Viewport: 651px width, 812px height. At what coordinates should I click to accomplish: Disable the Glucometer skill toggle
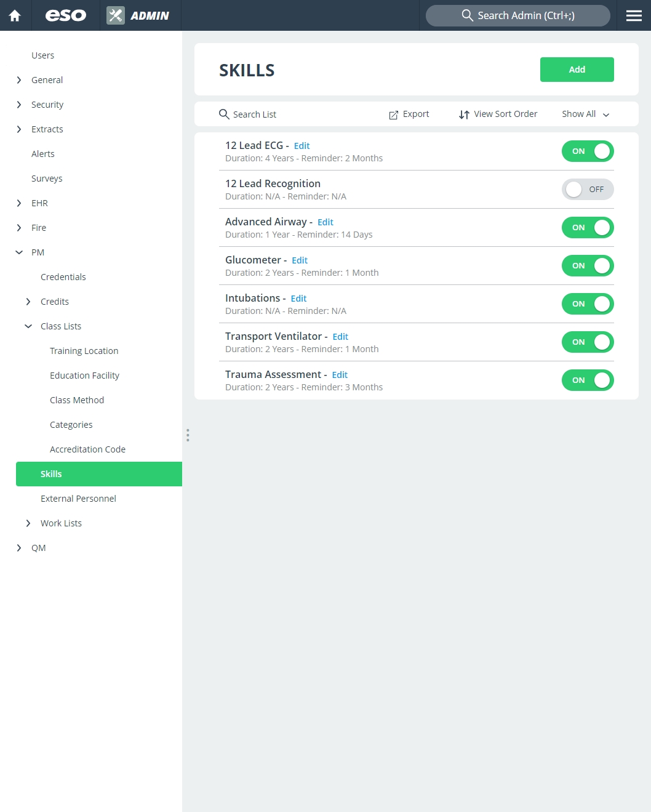588,266
